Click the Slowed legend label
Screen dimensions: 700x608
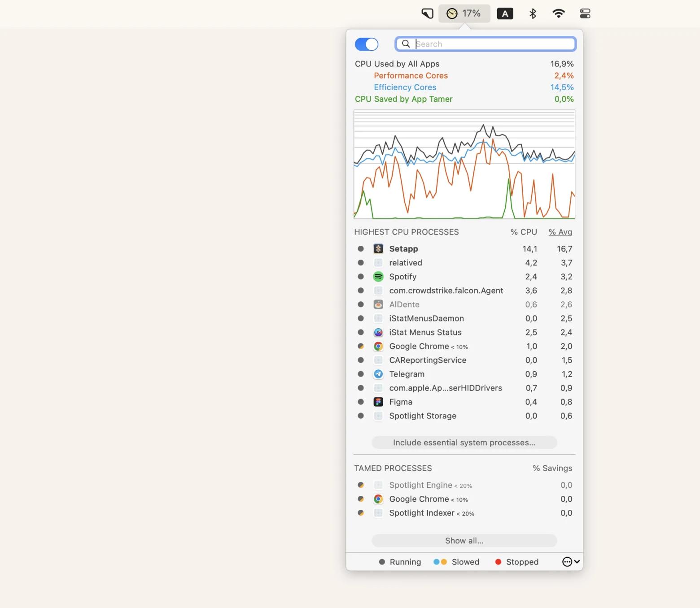465,562
